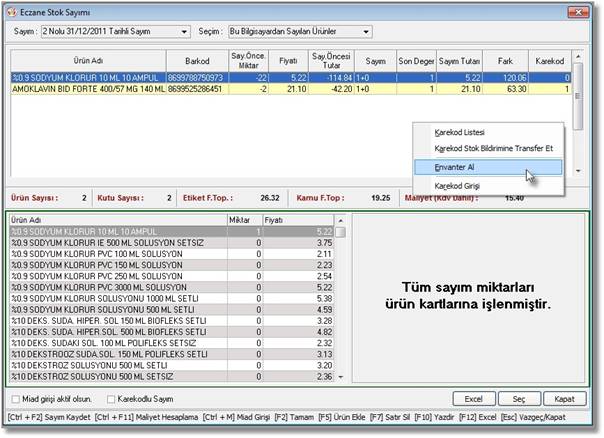Click Envanter Al menu entry
Screen dimensions: 604x438
457,167
